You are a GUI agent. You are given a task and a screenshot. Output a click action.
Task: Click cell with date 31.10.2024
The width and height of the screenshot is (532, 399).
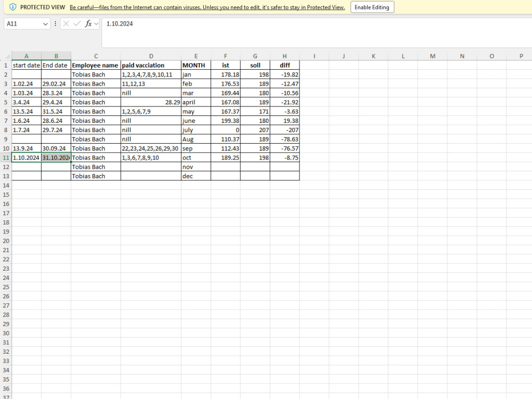point(56,157)
